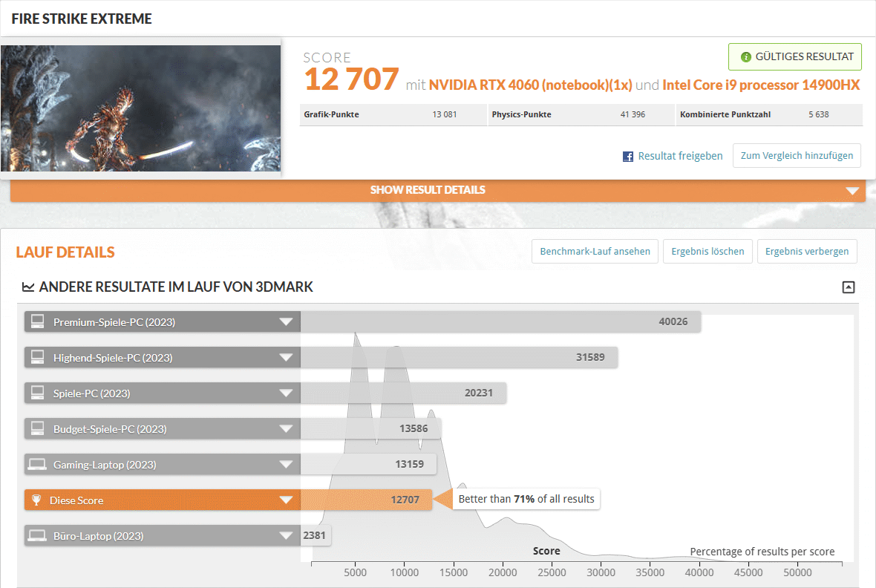
Task: Click the trophy icon beside Diese Score
Action: pos(36,500)
